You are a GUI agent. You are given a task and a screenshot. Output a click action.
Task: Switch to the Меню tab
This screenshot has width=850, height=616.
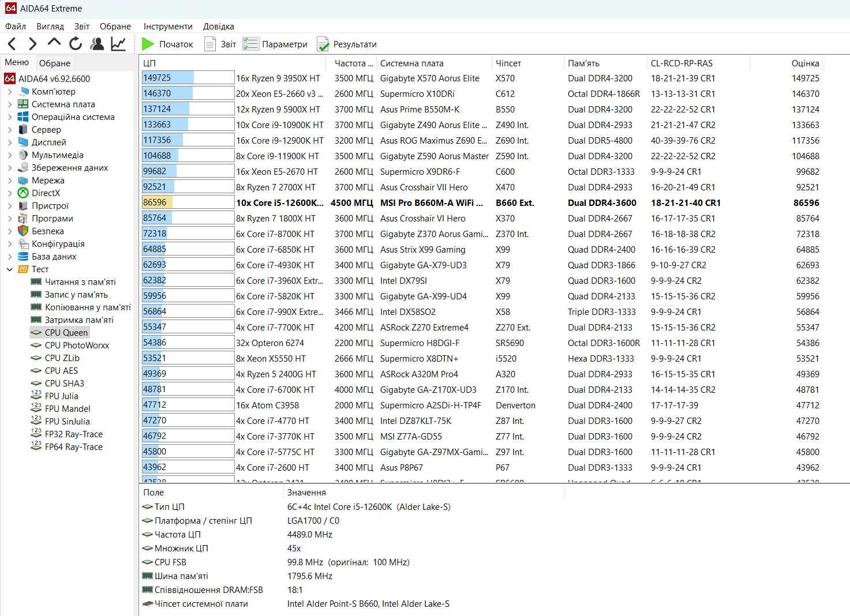click(17, 62)
